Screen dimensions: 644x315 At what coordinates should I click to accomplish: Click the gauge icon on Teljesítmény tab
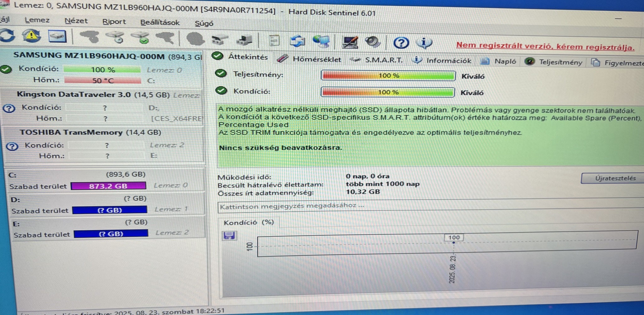530,61
